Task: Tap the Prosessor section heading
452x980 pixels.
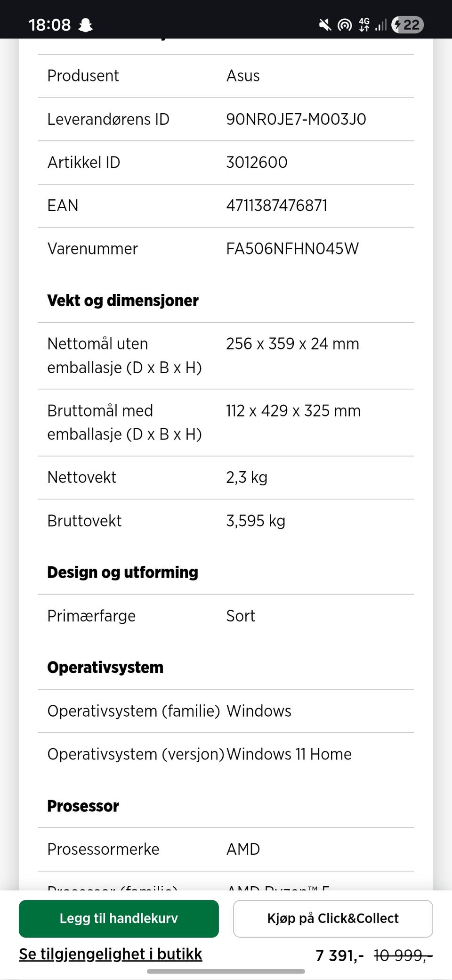Action: tap(83, 806)
